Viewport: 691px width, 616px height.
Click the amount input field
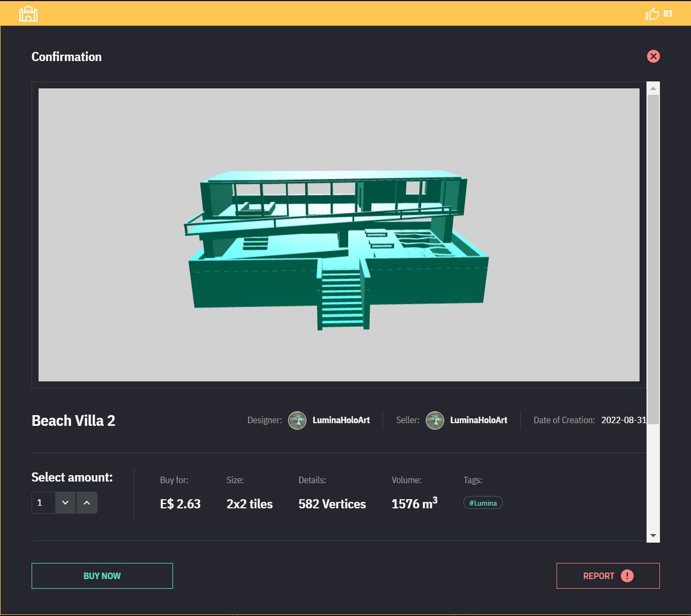(43, 502)
